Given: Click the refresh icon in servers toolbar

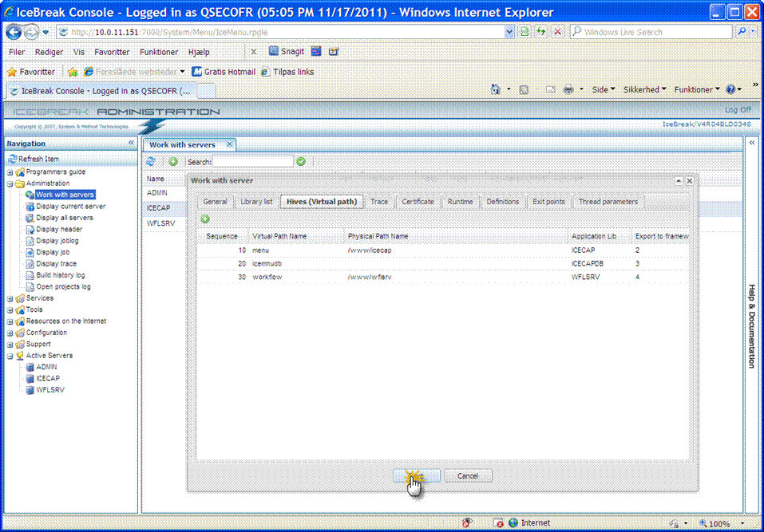Looking at the screenshot, I should [151, 162].
